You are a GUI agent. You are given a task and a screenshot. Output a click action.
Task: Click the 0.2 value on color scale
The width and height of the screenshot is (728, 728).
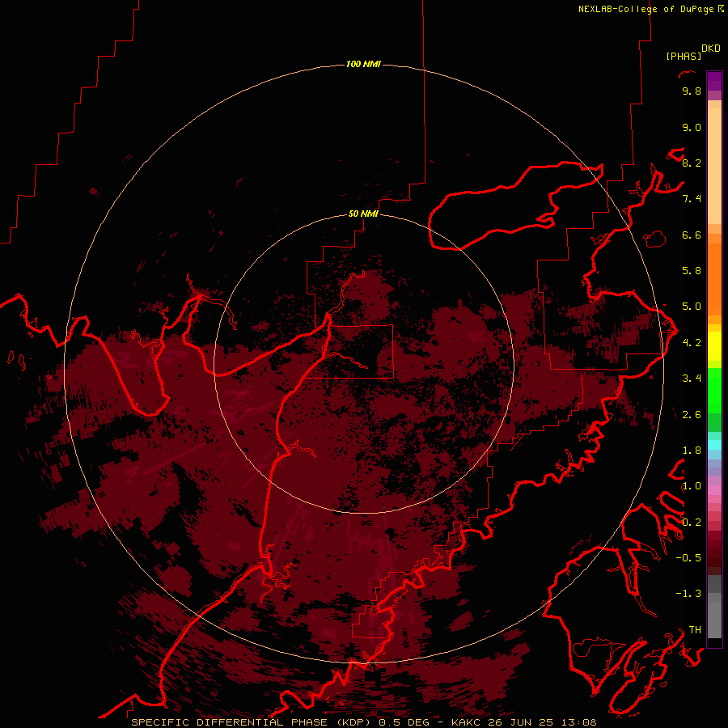pyautogui.click(x=692, y=523)
